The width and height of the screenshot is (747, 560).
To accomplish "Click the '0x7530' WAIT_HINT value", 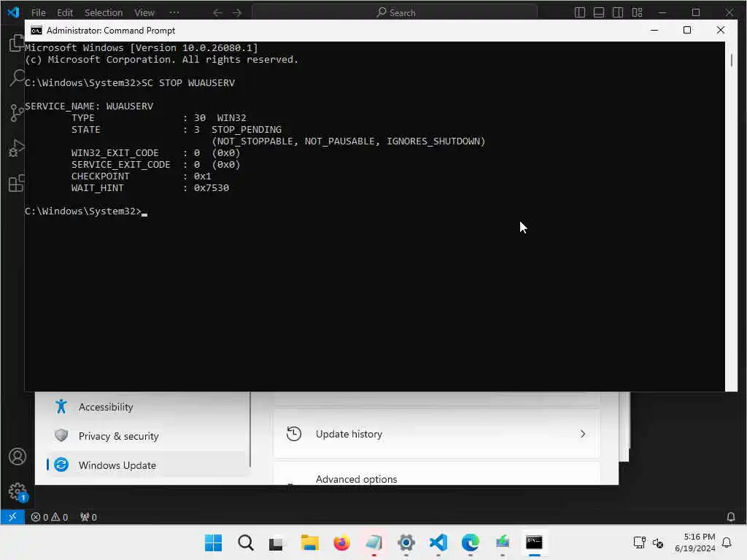I will point(211,188).
